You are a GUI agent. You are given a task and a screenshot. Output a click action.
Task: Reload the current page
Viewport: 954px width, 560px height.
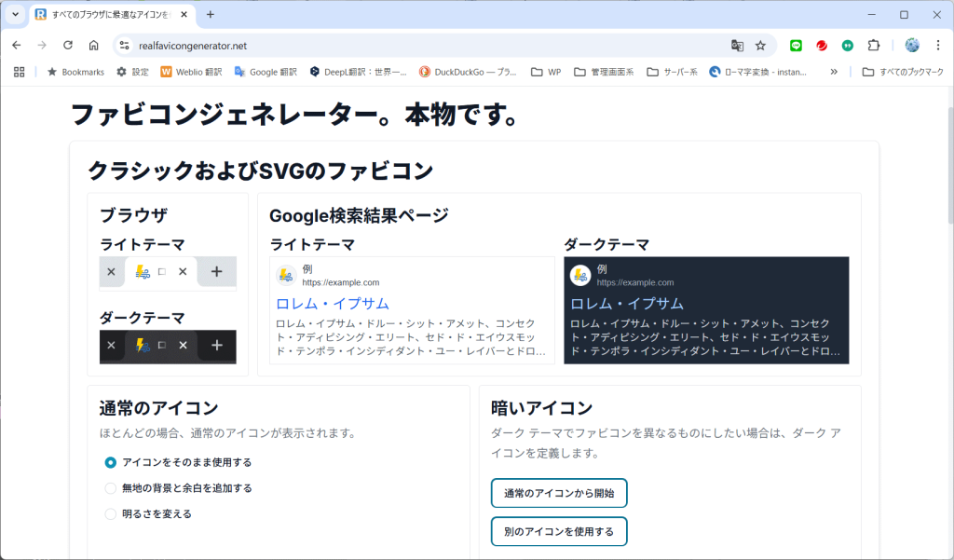tap(67, 46)
